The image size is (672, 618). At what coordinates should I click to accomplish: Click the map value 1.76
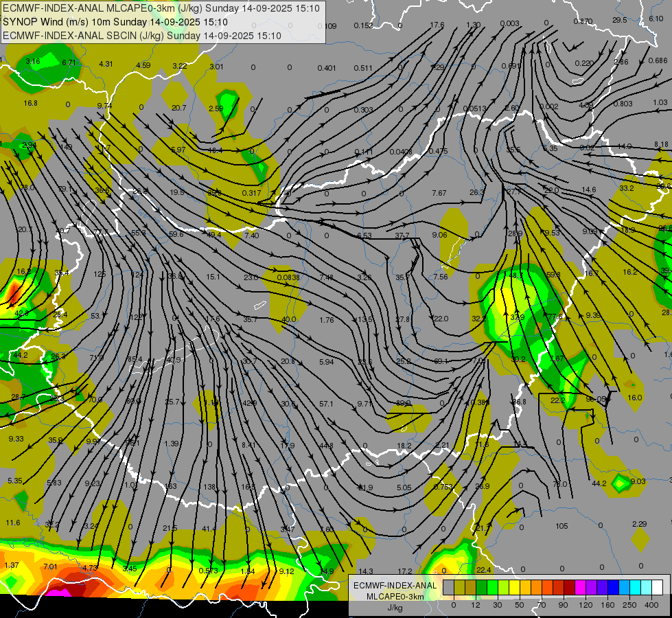coord(326,319)
